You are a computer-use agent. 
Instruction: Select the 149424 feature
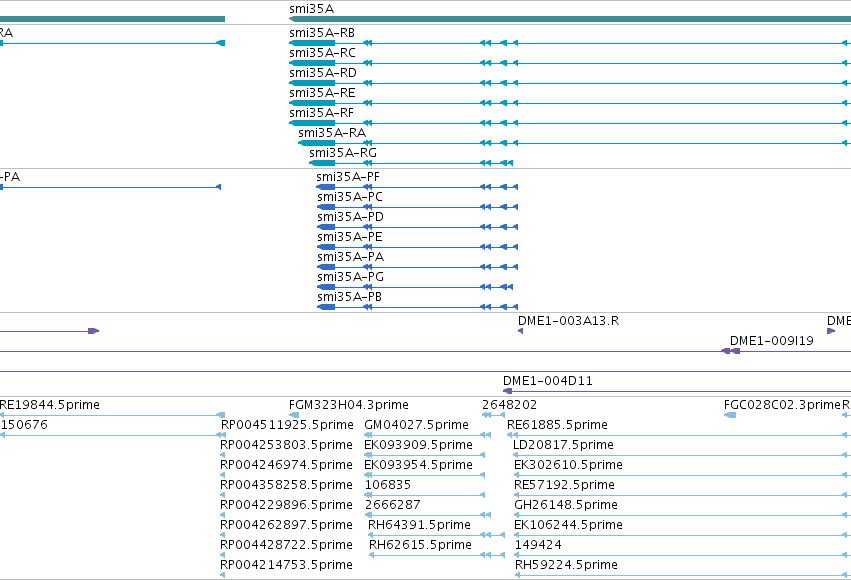(x=538, y=545)
